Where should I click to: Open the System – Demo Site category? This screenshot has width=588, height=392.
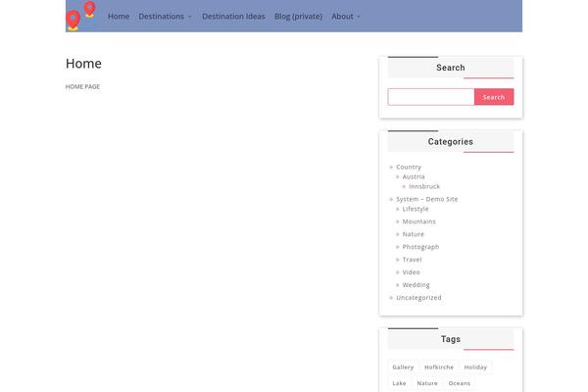[426, 199]
